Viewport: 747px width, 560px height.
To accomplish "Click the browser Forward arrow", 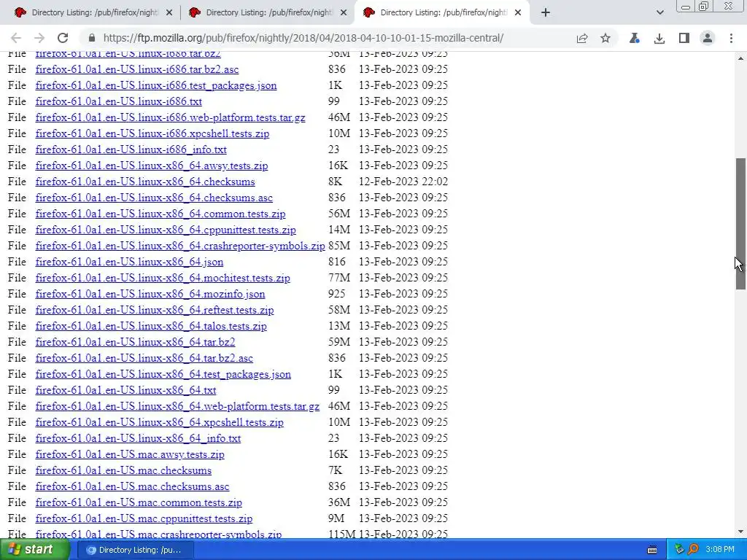I will point(39,38).
